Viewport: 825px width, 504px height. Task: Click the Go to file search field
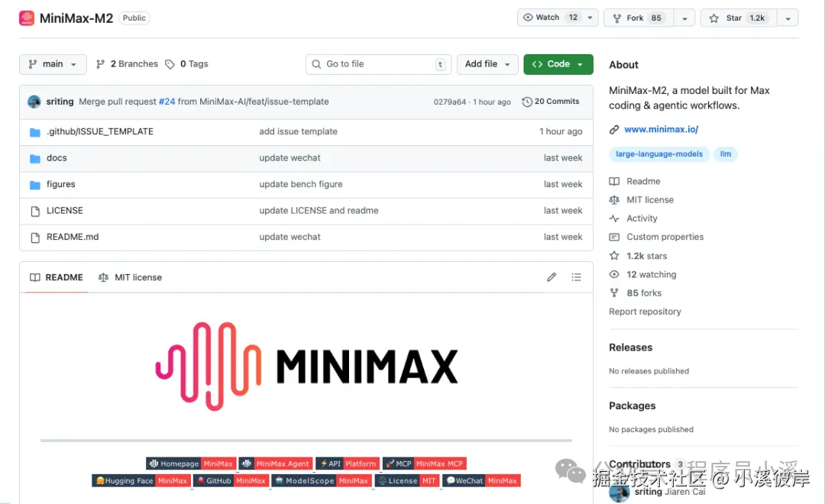pyautogui.click(x=378, y=64)
